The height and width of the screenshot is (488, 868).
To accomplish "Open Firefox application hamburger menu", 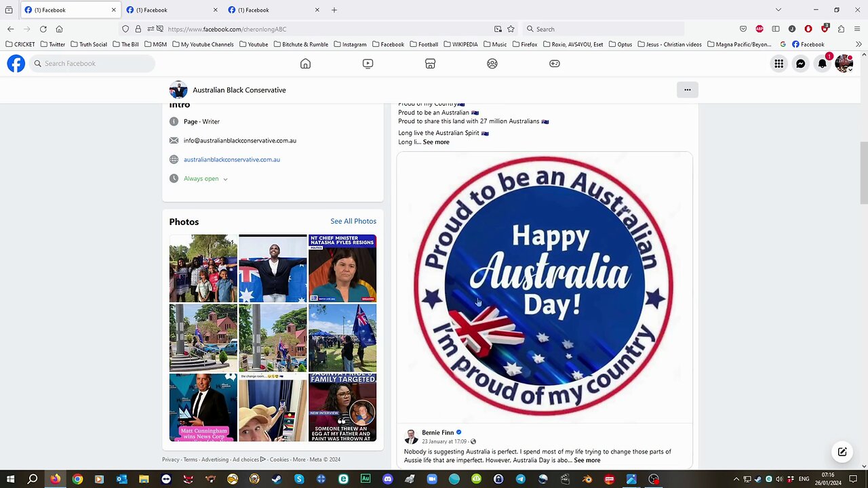I will click(x=857, y=29).
